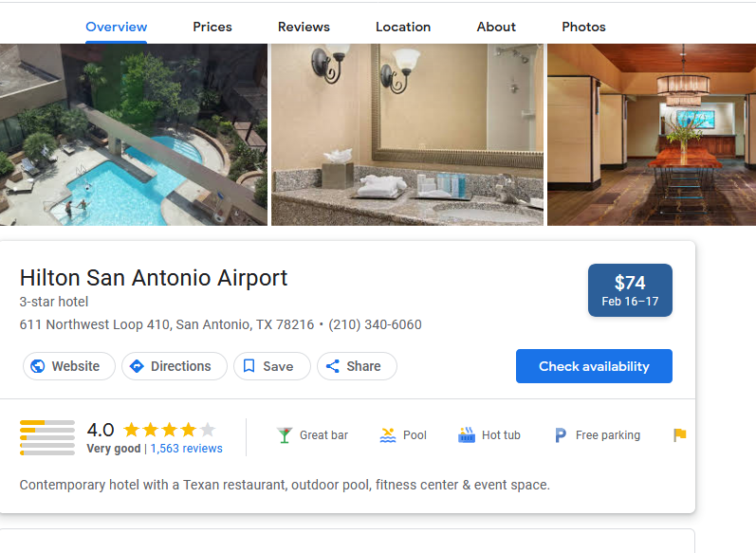The height and width of the screenshot is (553, 756).
Task: Click the Share icon
Action: [332, 366]
